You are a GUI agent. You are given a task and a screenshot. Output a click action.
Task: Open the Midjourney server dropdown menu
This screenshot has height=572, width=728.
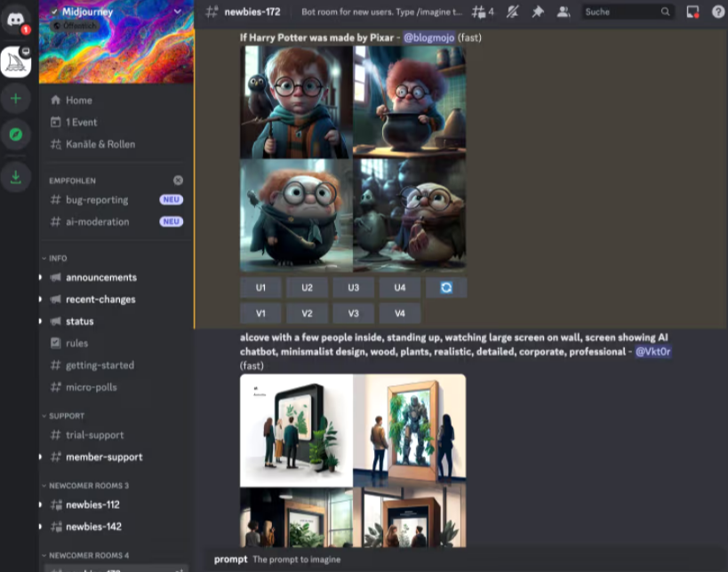pyautogui.click(x=177, y=12)
